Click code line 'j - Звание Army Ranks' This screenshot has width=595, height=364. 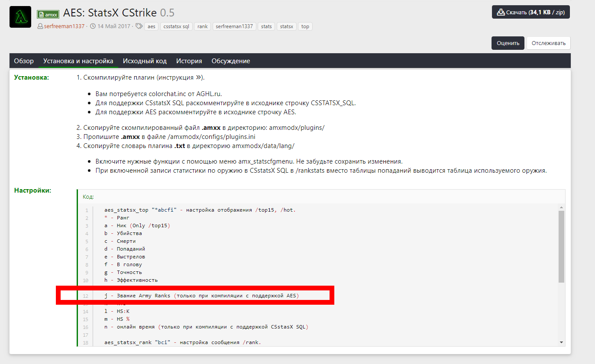point(202,296)
